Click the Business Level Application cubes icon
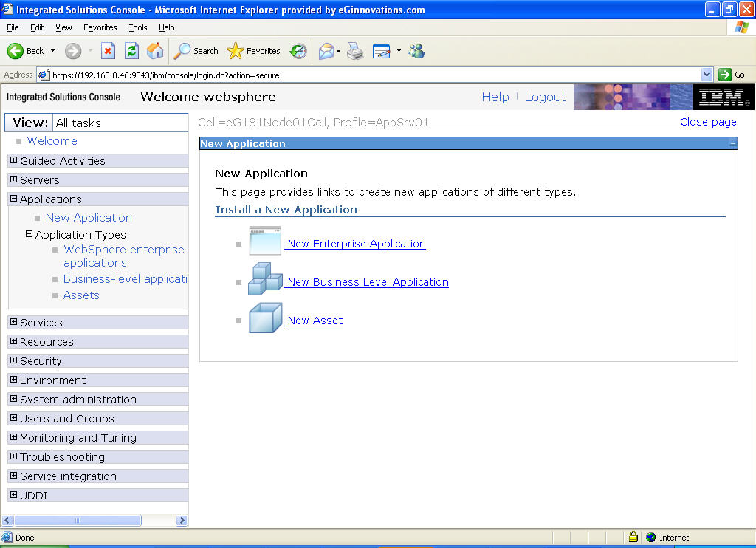756x548 pixels. (265, 279)
